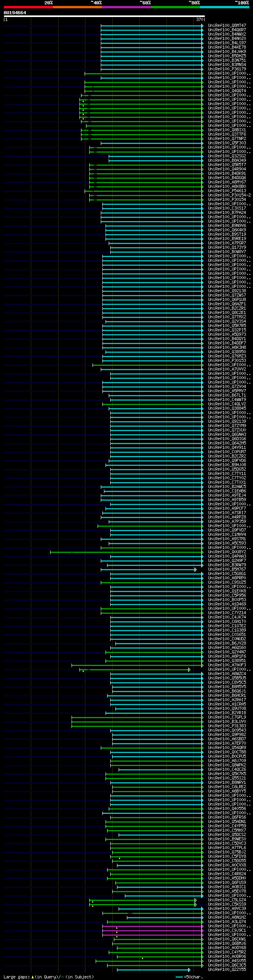The height and width of the screenshot is (980, 253).
Task: Select hit UniRef100_Q7TNP2
Action: tap(227, 139)
